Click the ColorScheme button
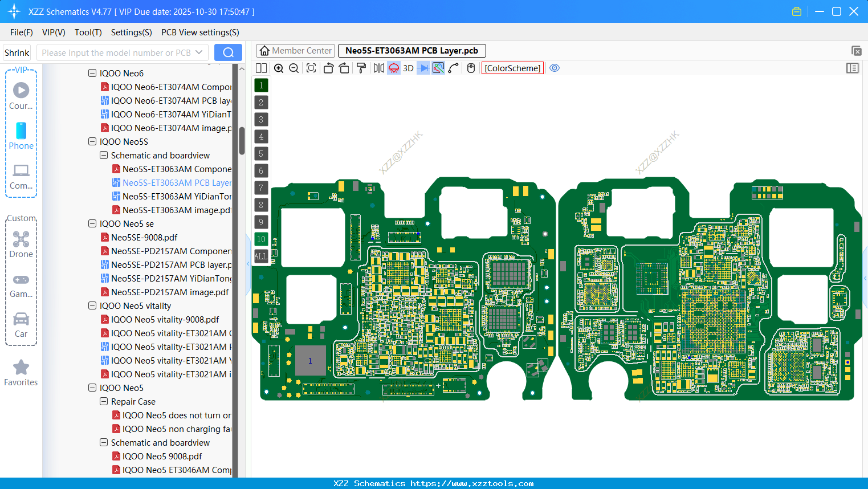This screenshot has height=489, width=868. click(x=512, y=68)
